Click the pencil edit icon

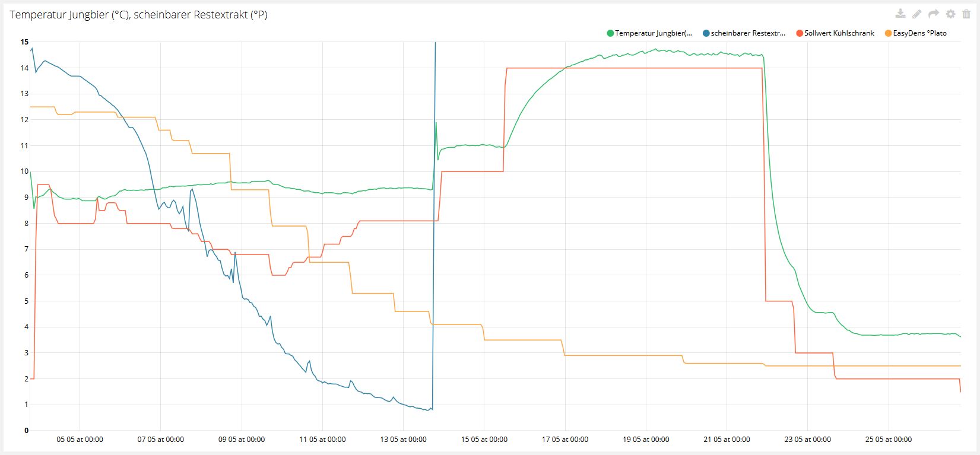tap(917, 14)
